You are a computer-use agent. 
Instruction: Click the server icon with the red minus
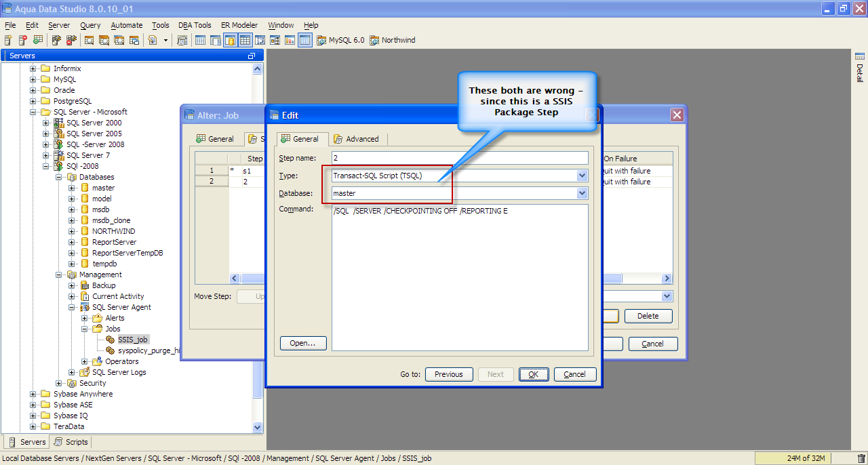(22, 40)
